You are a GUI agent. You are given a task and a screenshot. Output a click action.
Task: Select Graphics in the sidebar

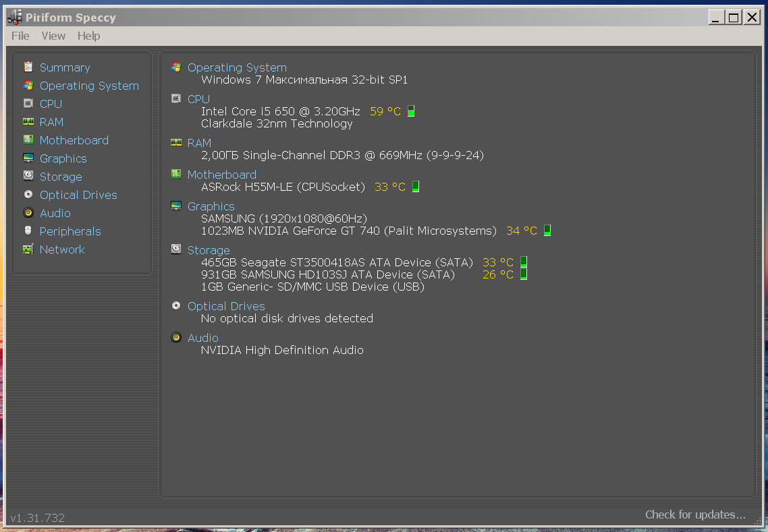63,158
